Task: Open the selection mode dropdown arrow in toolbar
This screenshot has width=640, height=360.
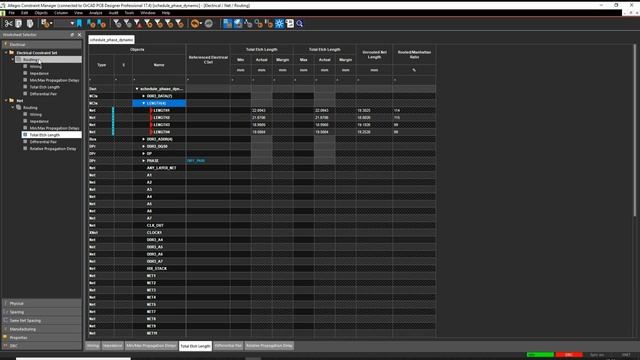Action: (x=51, y=24)
